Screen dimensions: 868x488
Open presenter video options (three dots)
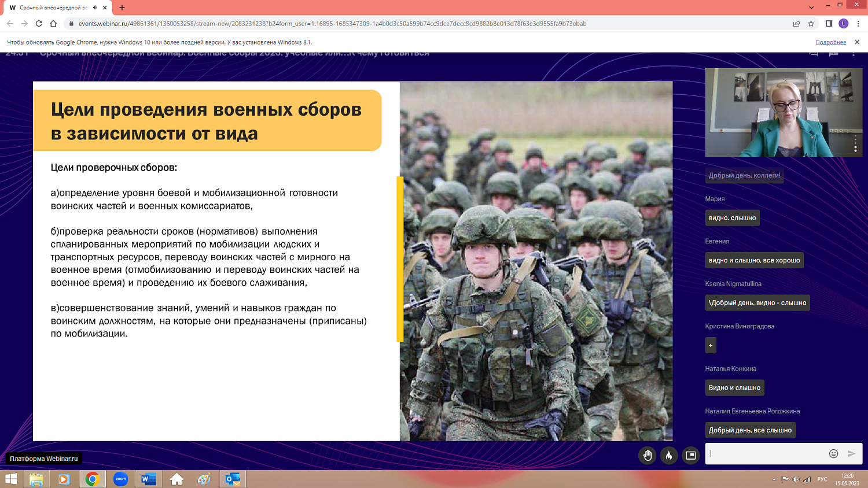[x=855, y=144]
